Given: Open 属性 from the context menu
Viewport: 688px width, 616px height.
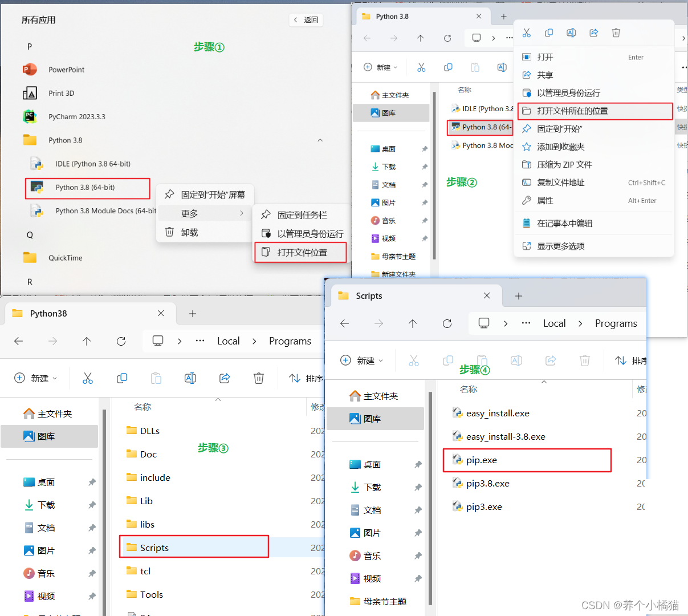Looking at the screenshot, I should coord(595,200).
